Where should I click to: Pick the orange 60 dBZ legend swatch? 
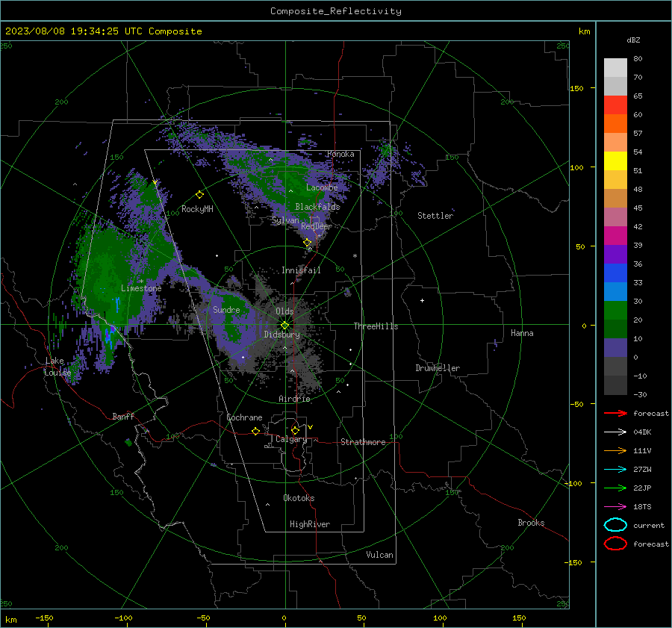click(x=615, y=124)
